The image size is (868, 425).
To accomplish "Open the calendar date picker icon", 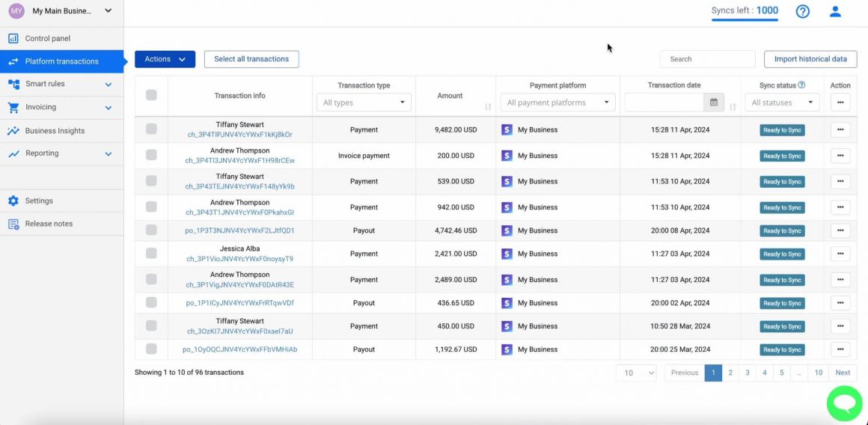I will click(x=714, y=103).
